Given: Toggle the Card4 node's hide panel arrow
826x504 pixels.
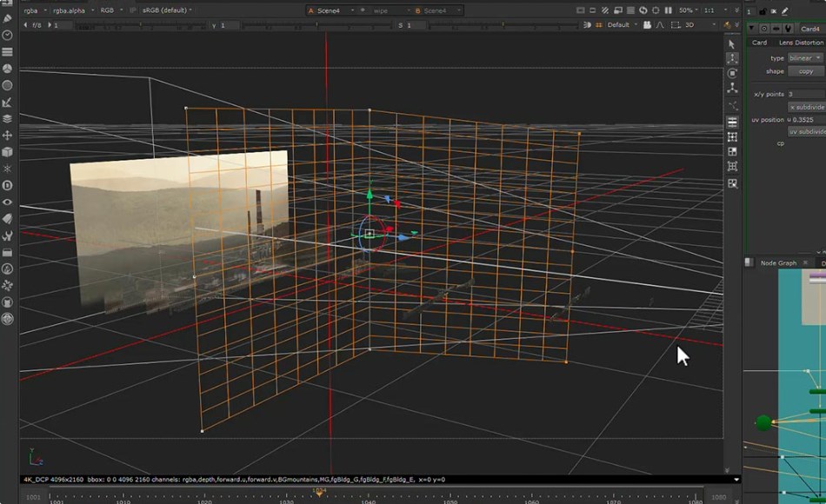Looking at the screenshot, I should [x=751, y=29].
